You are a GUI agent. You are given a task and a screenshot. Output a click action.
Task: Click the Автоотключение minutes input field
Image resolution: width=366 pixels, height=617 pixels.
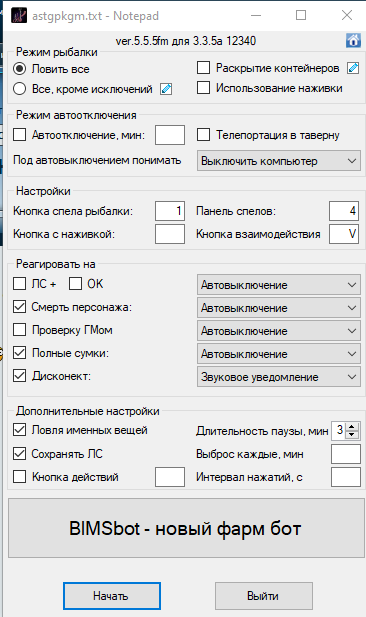point(170,135)
